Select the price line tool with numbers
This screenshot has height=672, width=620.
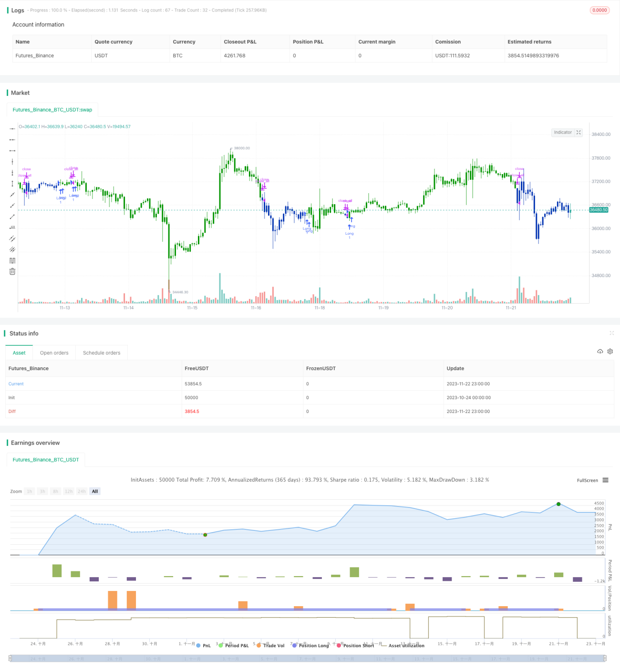click(x=12, y=227)
